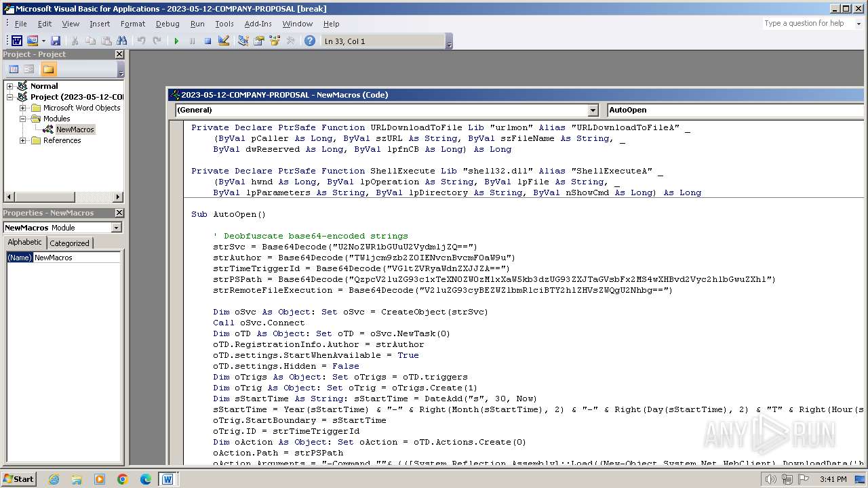The image size is (868, 488).
Task: Open Properties Window toolbar icon
Action: tap(258, 41)
